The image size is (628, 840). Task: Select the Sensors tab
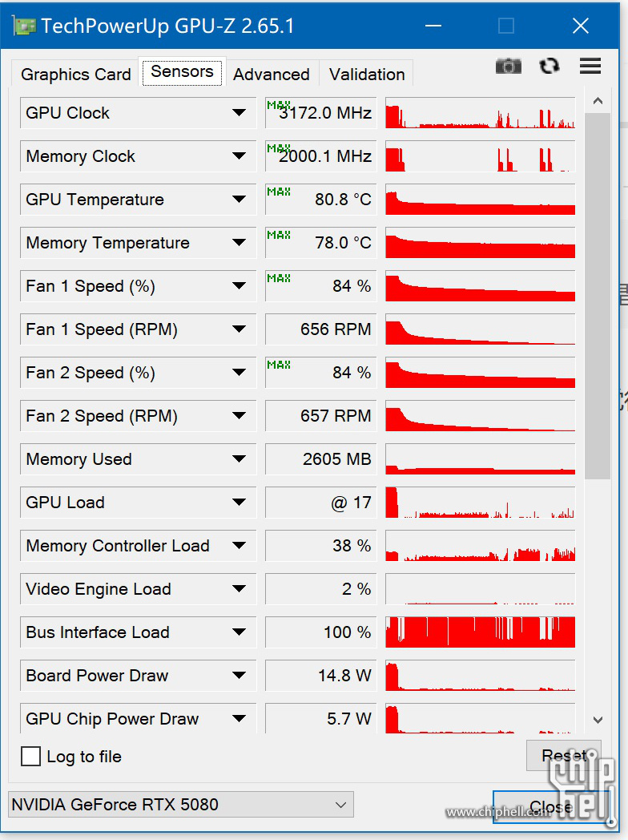click(x=182, y=71)
